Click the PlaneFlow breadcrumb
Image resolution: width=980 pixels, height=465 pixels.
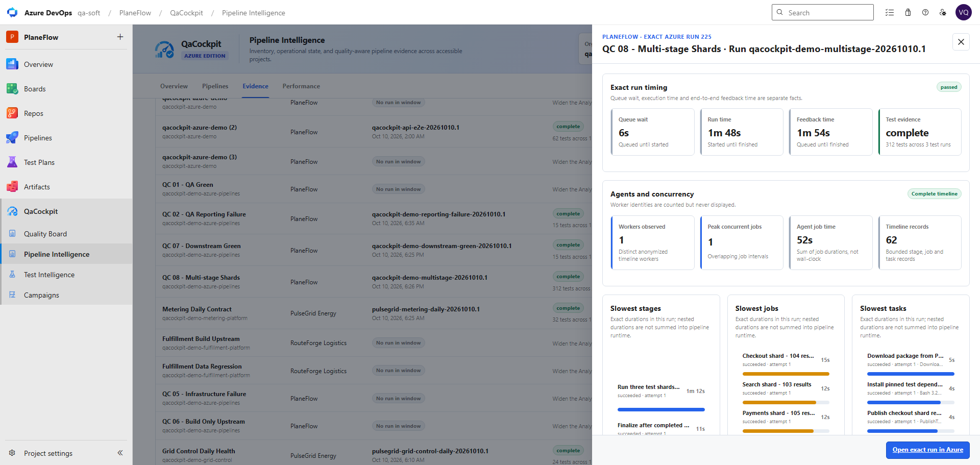pos(135,13)
